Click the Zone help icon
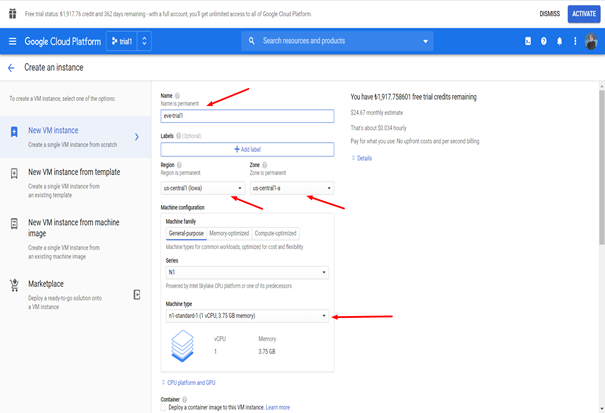605x413 pixels. point(265,165)
